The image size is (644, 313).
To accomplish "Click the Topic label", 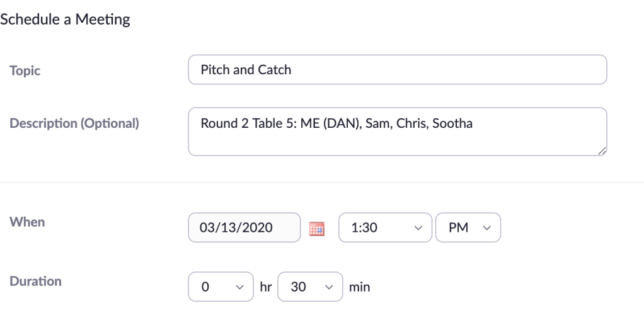I will (x=25, y=71).
